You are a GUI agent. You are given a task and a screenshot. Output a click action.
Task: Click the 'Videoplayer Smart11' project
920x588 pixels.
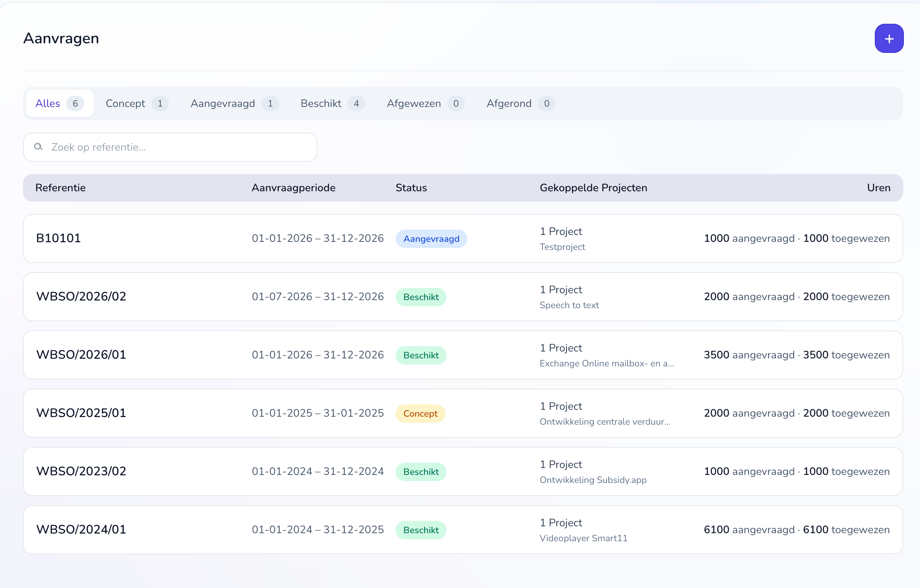click(583, 538)
